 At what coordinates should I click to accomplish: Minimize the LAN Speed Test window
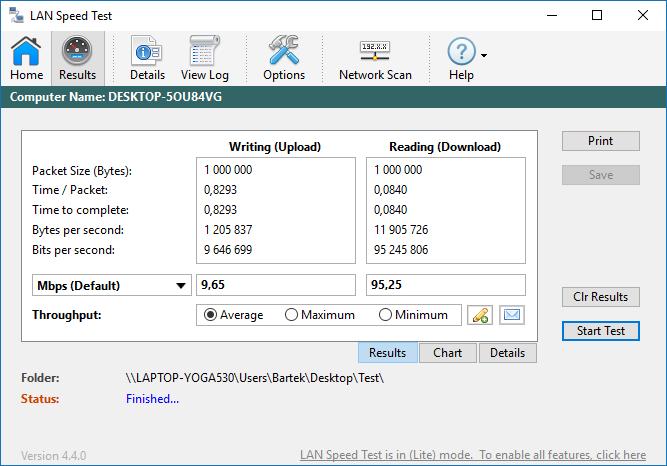pyautogui.click(x=552, y=15)
